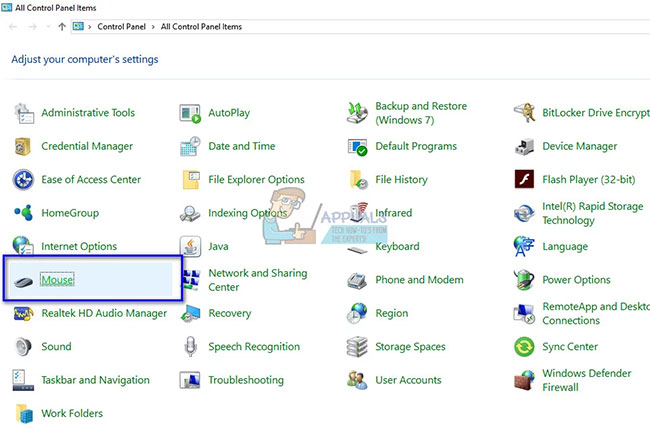Image resolution: width=650 pixels, height=431 pixels.
Task: Click the Work Folders icon
Action: pyautogui.click(x=24, y=414)
